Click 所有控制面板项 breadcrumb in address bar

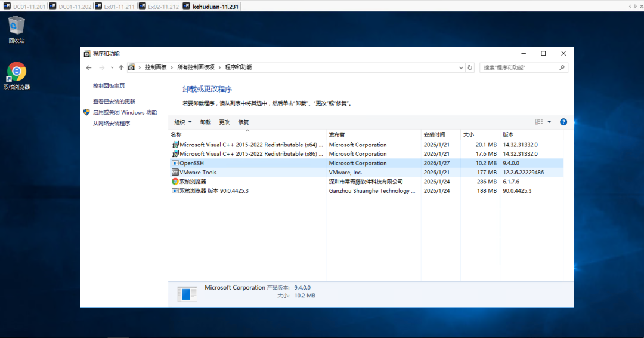pyautogui.click(x=196, y=67)
